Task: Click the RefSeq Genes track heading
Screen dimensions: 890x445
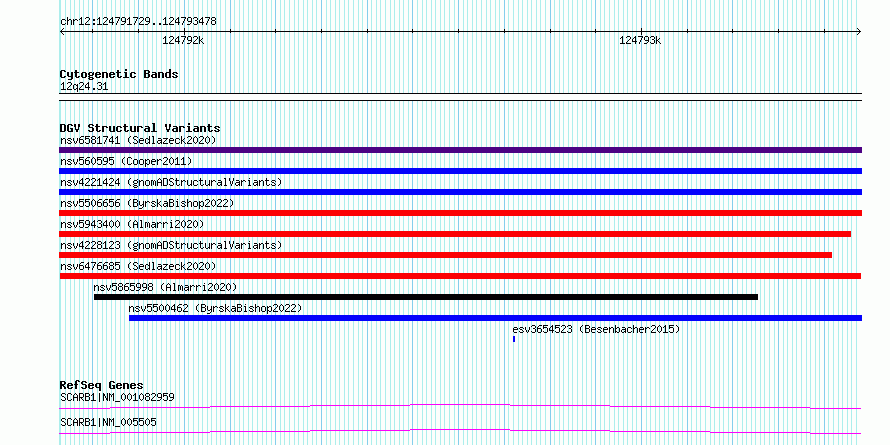Action: [102, 385]
